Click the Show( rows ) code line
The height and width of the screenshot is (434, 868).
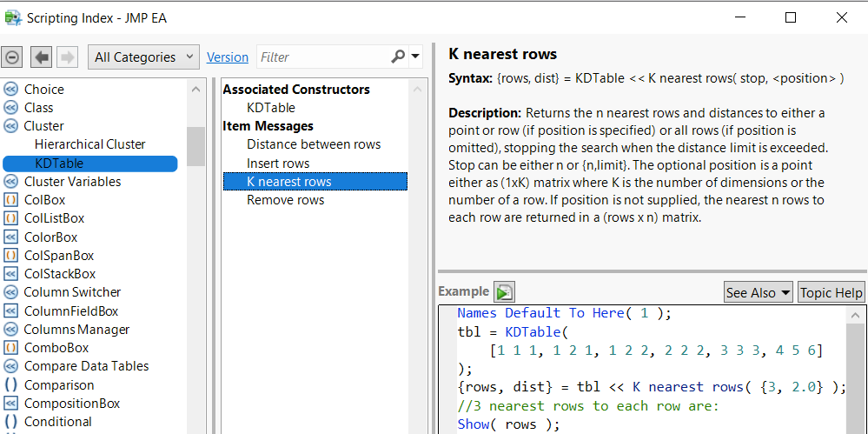coord(509,424)
